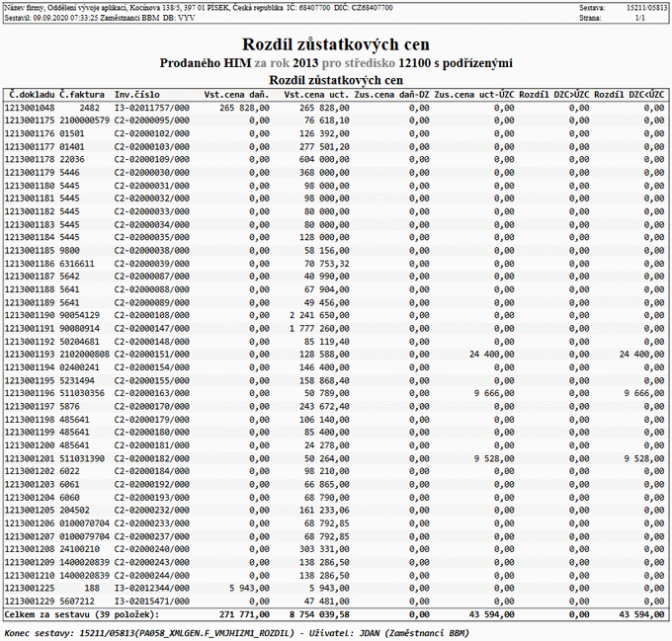Click invoice number 22036
The image size is (672, 641).
tap(72, 160)
